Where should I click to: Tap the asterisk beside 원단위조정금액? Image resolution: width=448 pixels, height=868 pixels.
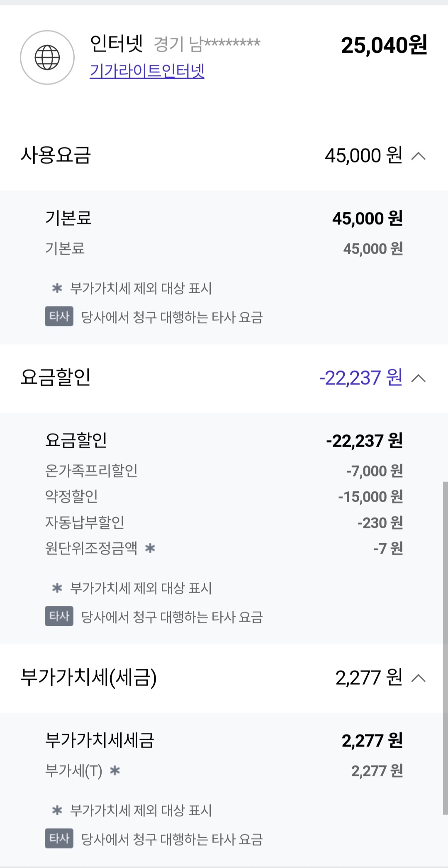coord(150,548)
